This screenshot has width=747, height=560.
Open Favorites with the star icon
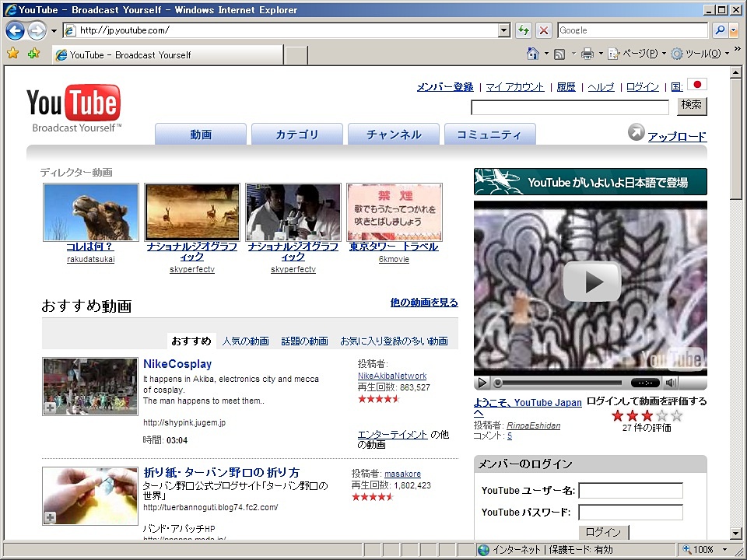pos(13,54)
